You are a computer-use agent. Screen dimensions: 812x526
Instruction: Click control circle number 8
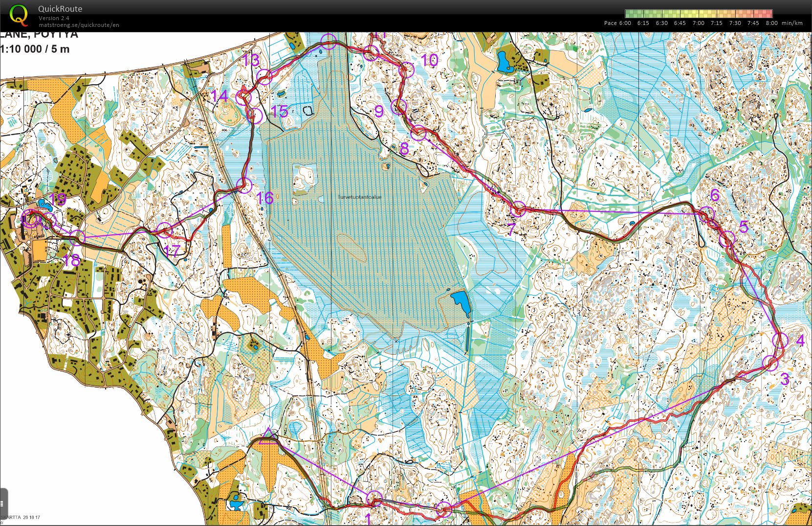pyautogui.click(x=418, y=133)
